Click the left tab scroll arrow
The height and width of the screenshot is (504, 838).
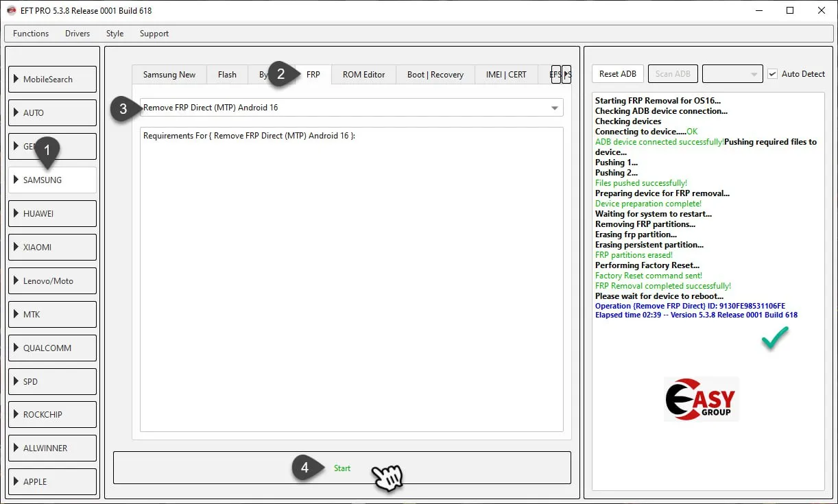pyautogui.click(x=556, y=74)
